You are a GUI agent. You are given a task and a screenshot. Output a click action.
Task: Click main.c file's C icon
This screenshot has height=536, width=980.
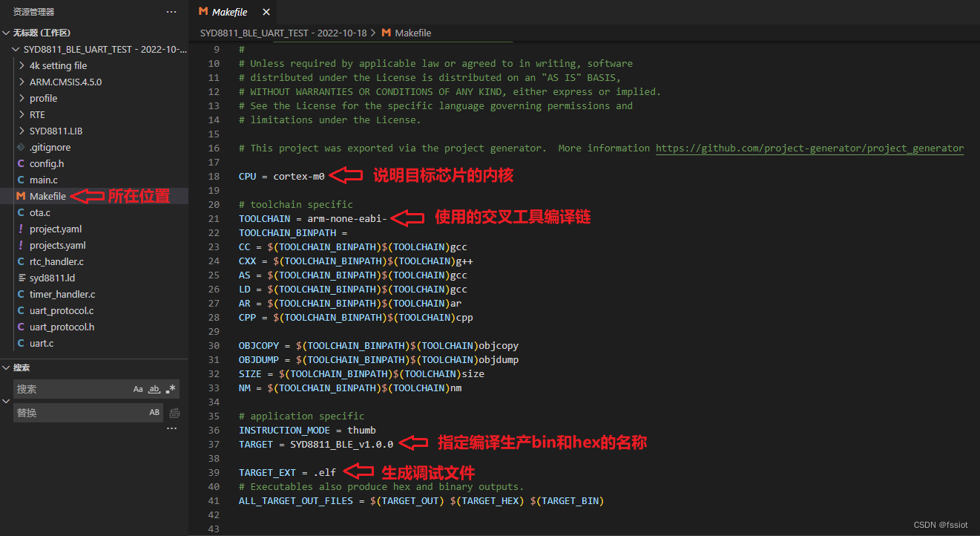(x=21, y=180)
